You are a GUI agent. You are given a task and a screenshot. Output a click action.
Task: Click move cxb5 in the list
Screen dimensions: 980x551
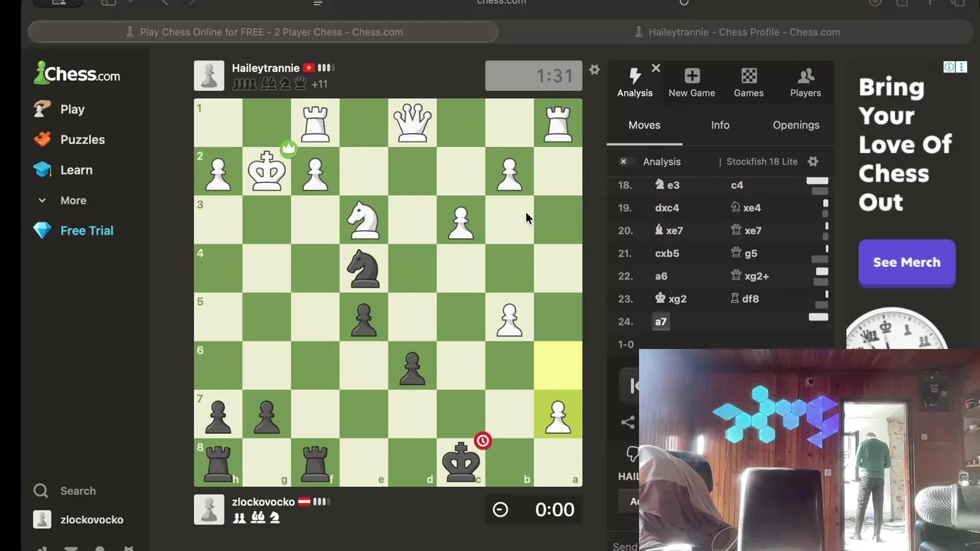coord(667,253)
